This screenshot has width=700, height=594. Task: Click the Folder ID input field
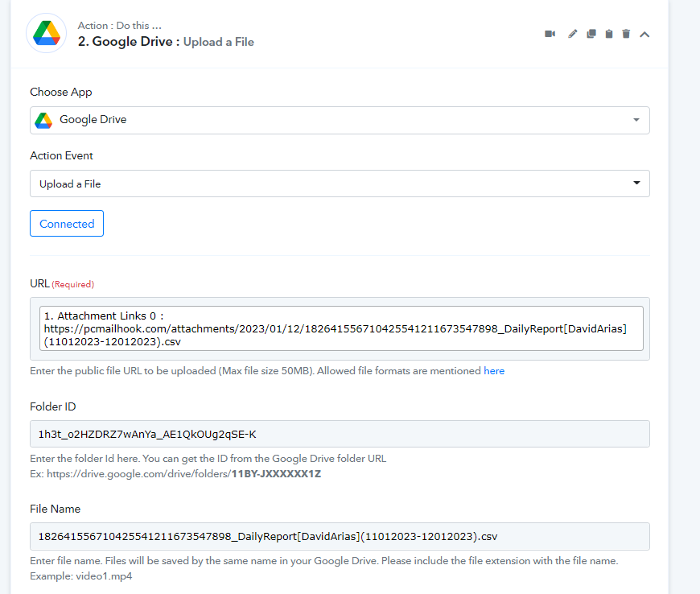pos(340,434)
